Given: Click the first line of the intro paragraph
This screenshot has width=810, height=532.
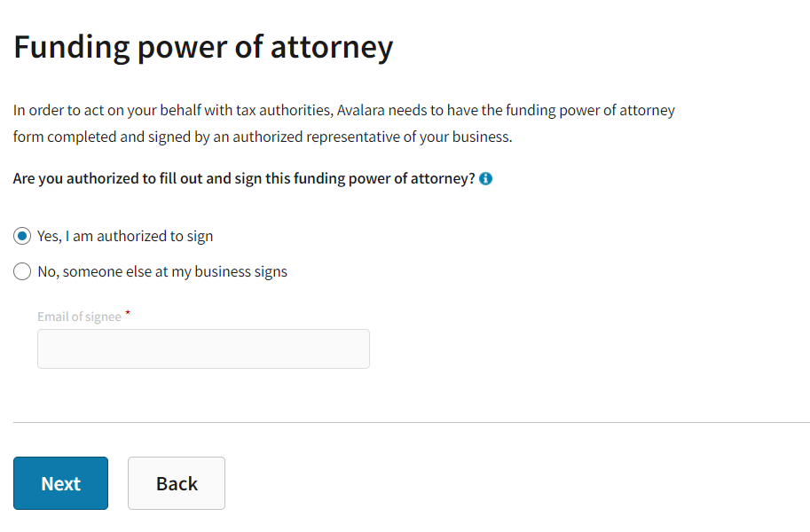Looking at the screenshot, I should (x=344, y=111).
